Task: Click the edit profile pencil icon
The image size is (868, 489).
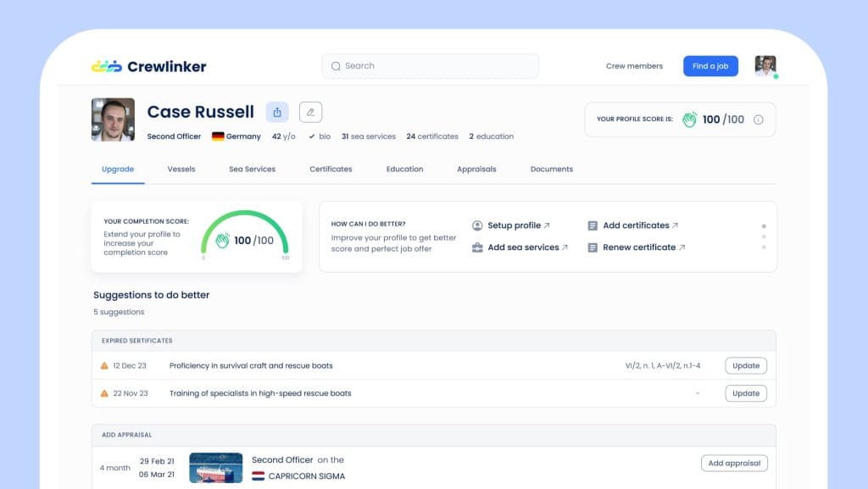Action: coord(310,113)
